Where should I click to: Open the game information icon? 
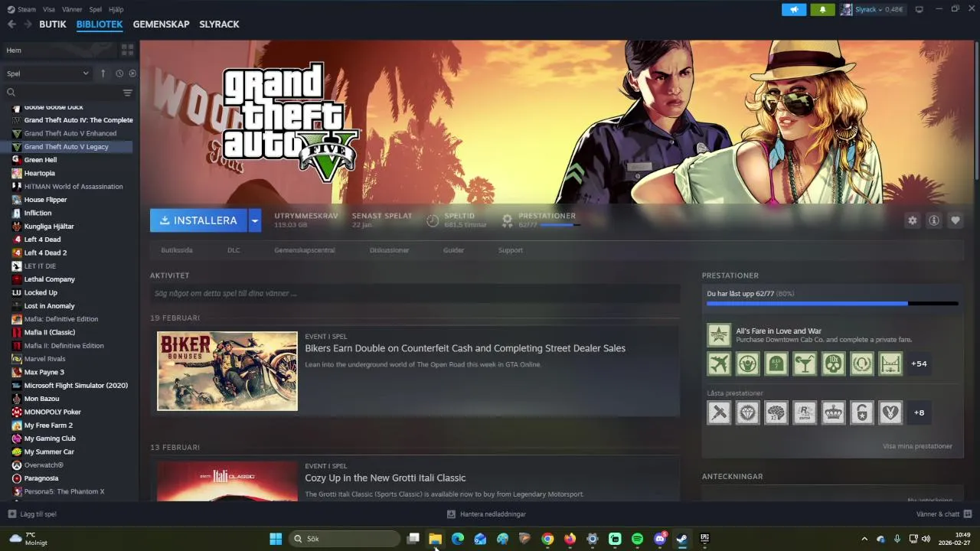(x=934, y=220)
